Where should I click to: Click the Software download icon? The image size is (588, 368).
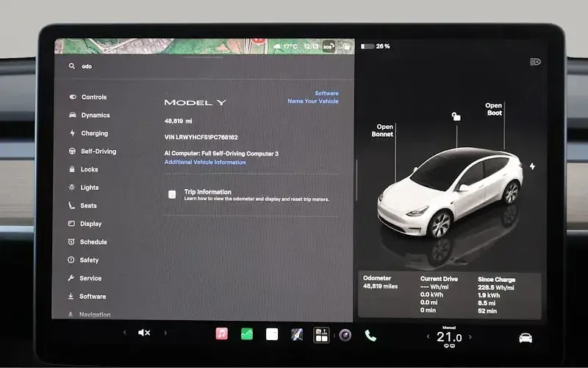(x=71, y=297)
